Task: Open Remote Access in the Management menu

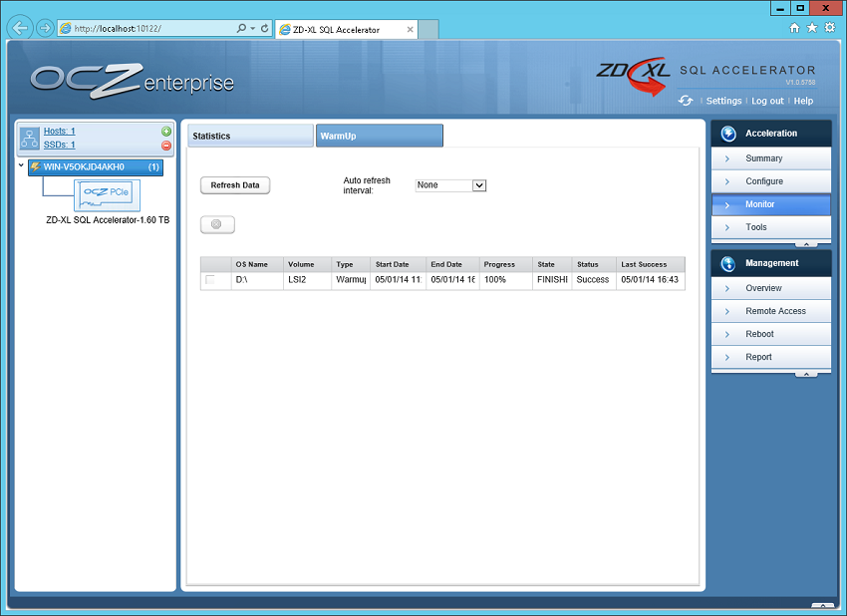Action: pos(771,311)
